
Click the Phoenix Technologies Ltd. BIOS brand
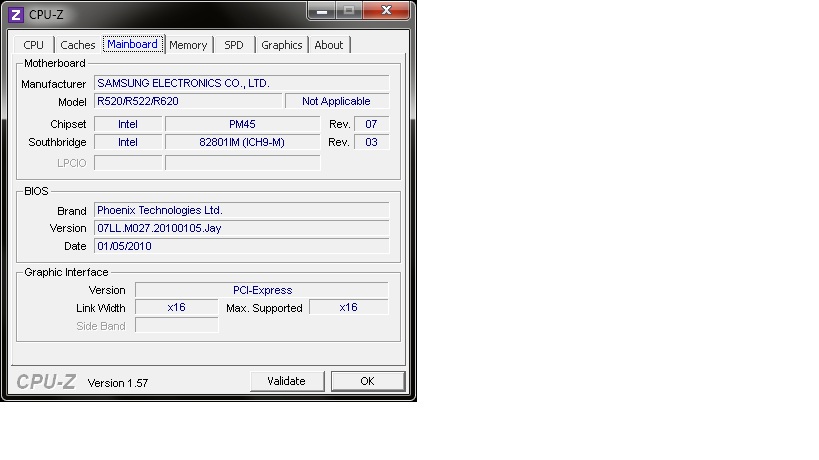[x=241, y=210]
